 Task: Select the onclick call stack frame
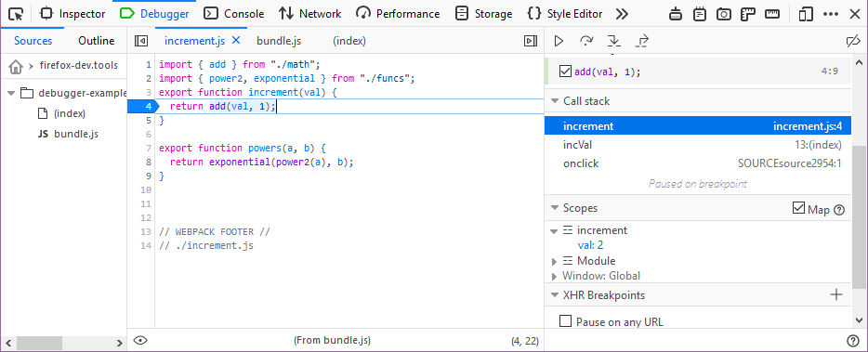pos(698,163)
